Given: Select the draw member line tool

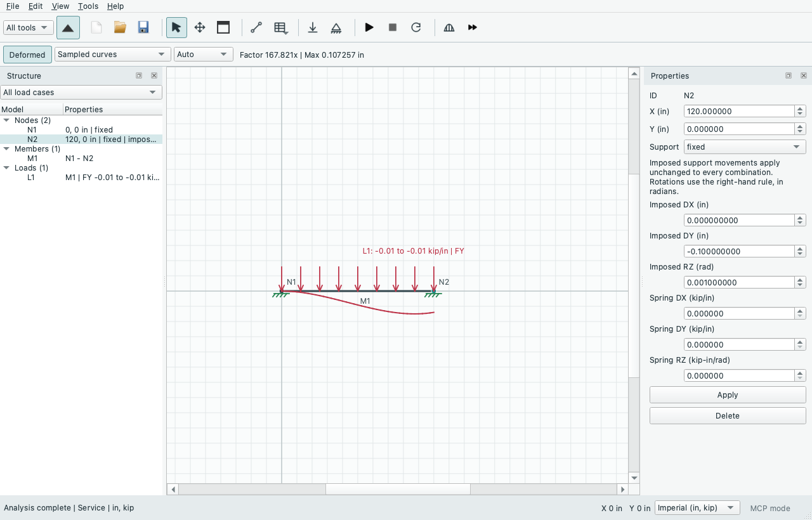Looking at the screenshot, I should [x=256, y=27].
